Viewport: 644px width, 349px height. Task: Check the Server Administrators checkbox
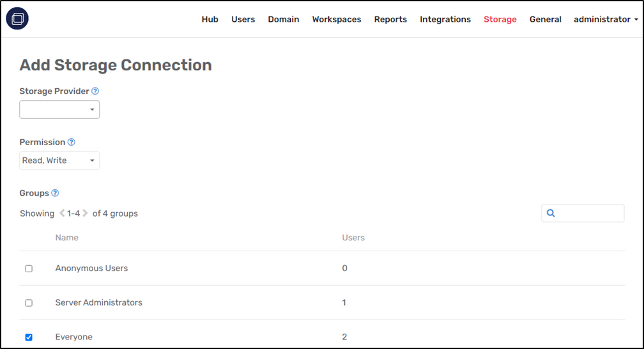(29, 303)
